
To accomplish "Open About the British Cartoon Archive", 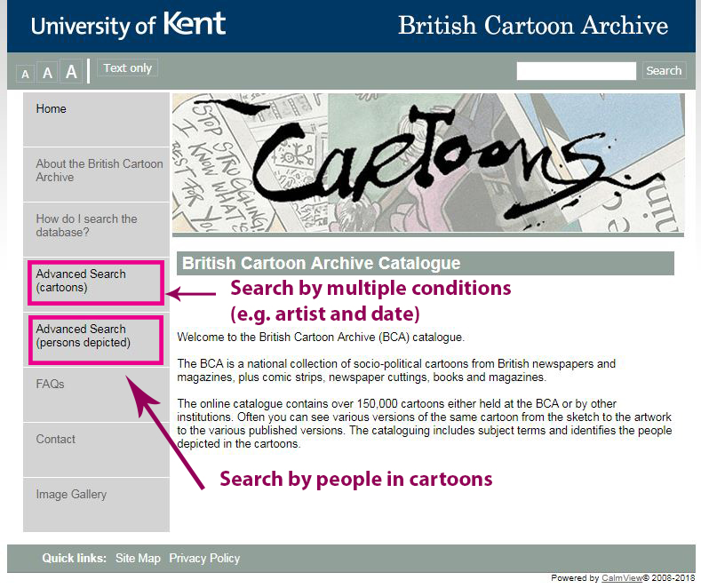I will (99, 171).
